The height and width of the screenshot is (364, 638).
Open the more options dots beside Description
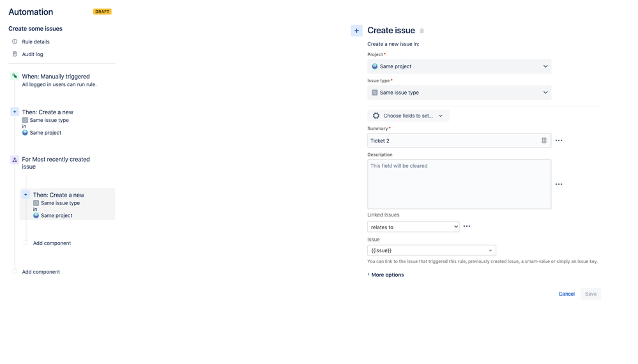559,185
